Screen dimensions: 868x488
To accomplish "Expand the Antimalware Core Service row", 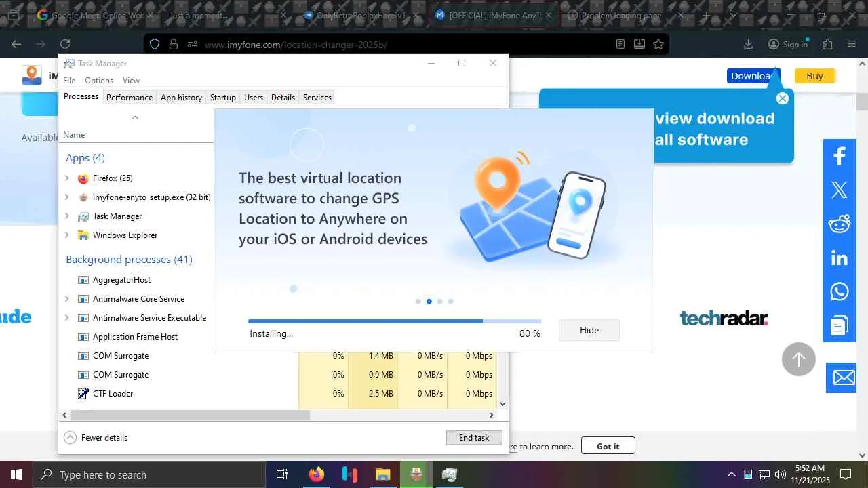I will pyautogui.click(x=67, y=299).
